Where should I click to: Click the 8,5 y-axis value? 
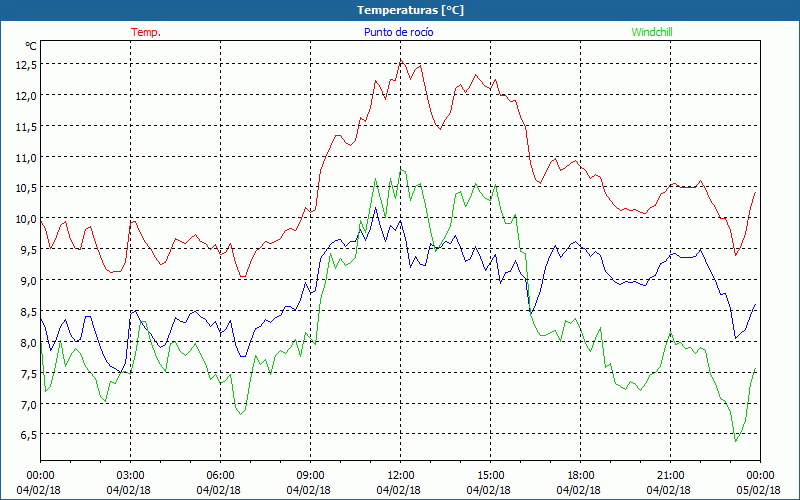tap(27, 311)
